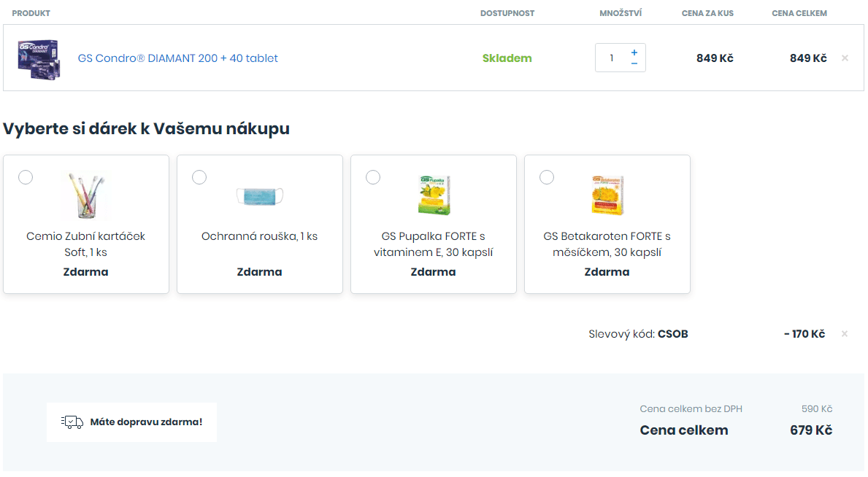
Task: Click the GS Pupalka box image
Action: (x=434, y=195)
